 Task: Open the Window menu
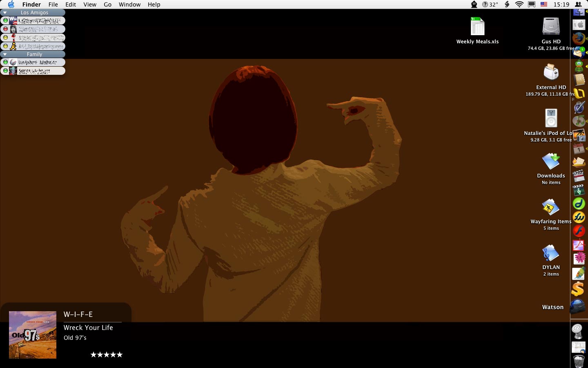(129, 4)
